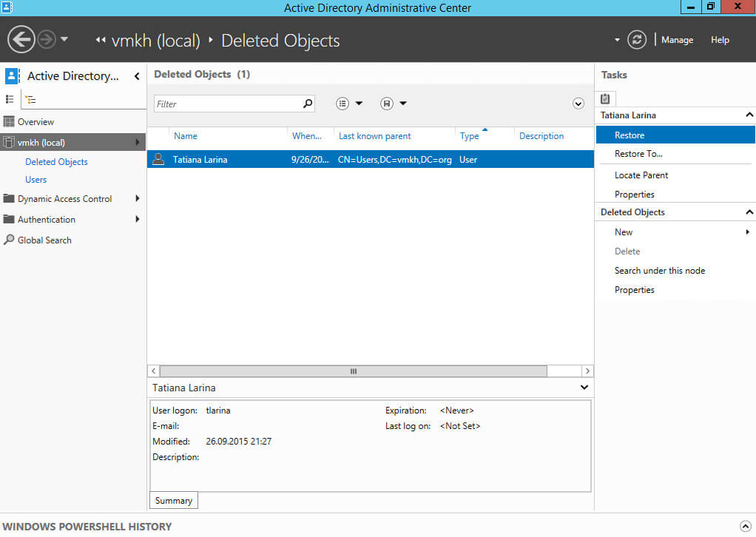
Task: Click the vmkh (local) breadcrumb
Action: click(x=156, y=41)
